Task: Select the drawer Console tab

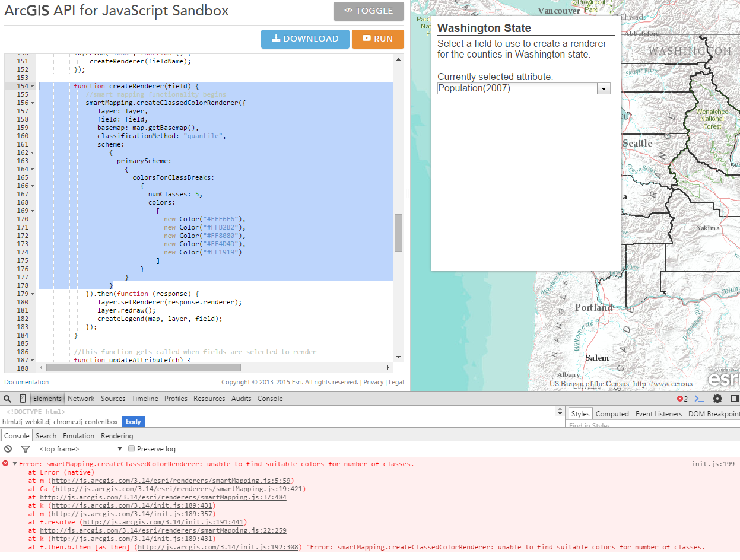Action: pos(17,436)
